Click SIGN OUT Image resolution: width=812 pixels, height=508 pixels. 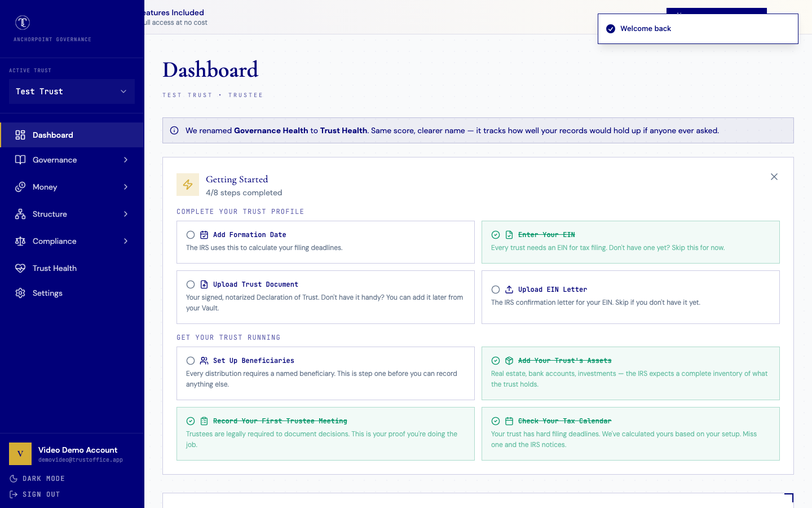click(35, 494)
